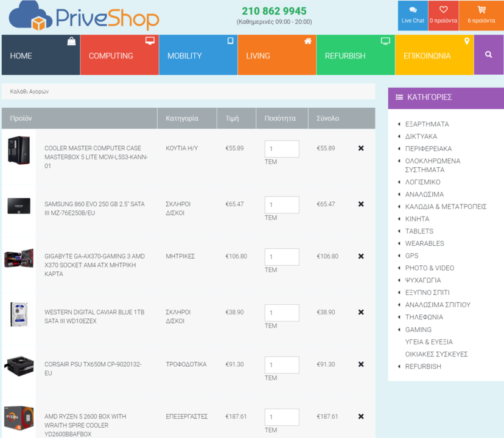504x438 pixels.
Task: Open wishlist heart showing 0 προϊόντα
Action: pos(443,15)
